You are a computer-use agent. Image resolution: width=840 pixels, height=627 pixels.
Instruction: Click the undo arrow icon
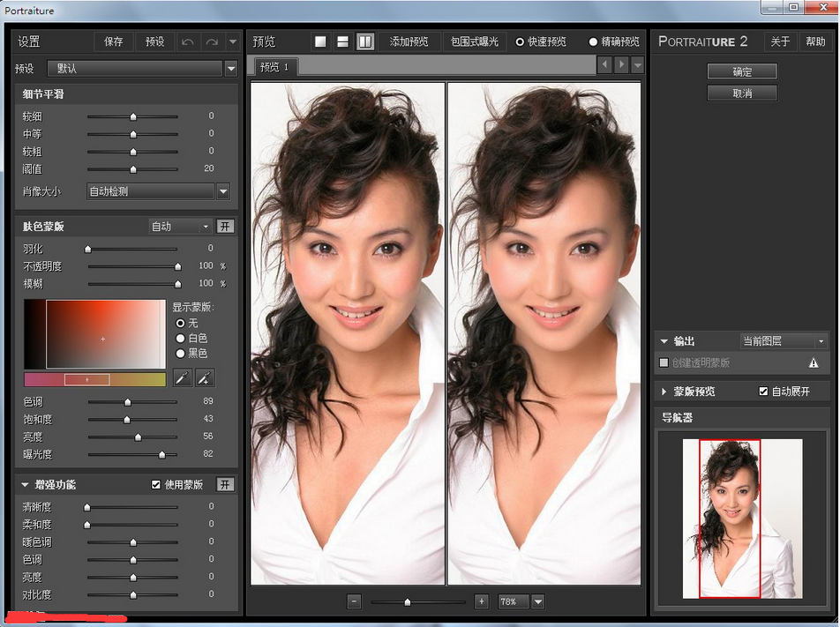coord(188,41)
